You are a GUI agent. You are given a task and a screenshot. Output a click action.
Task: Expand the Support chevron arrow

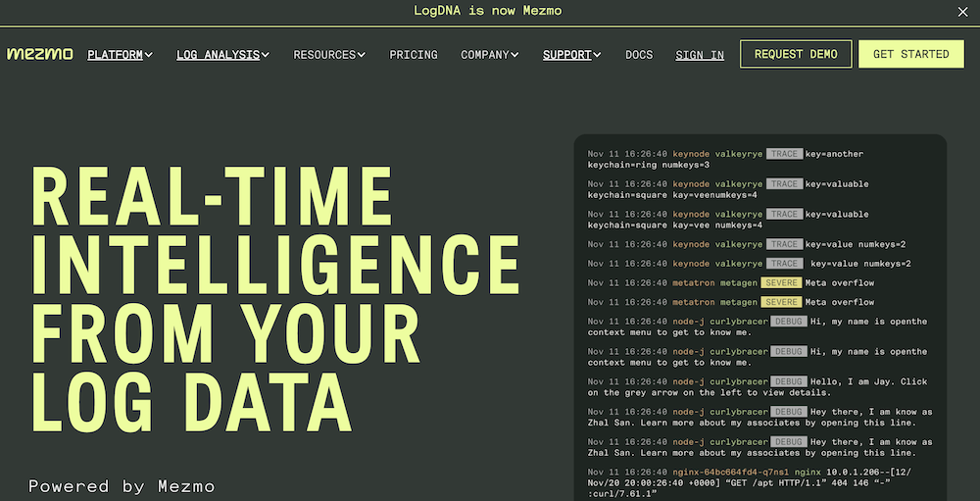coord(597,55)
